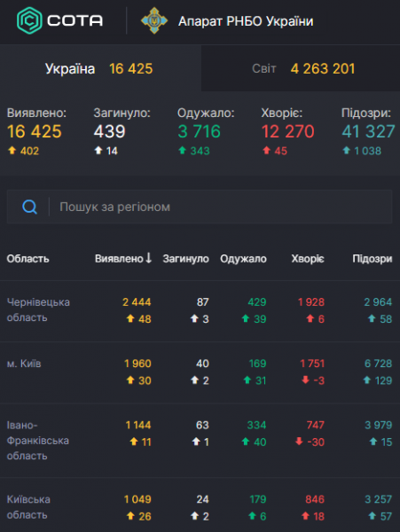
Task: Click the COTA hexagon logo icon
Action: (x=29, y=20)
